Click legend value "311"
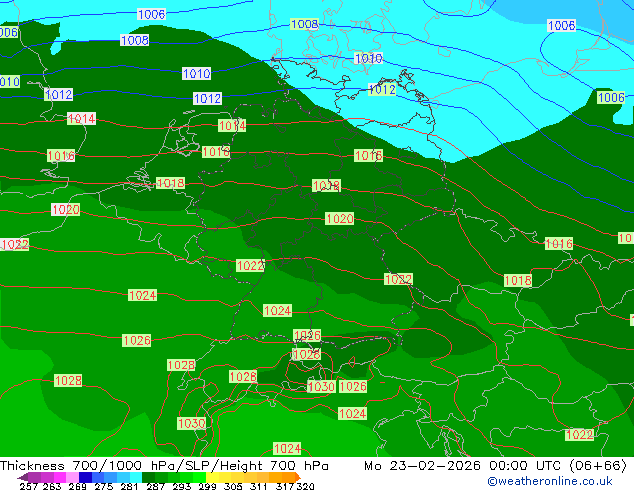This screenshot has width=634, height=490. pos(258,486)
